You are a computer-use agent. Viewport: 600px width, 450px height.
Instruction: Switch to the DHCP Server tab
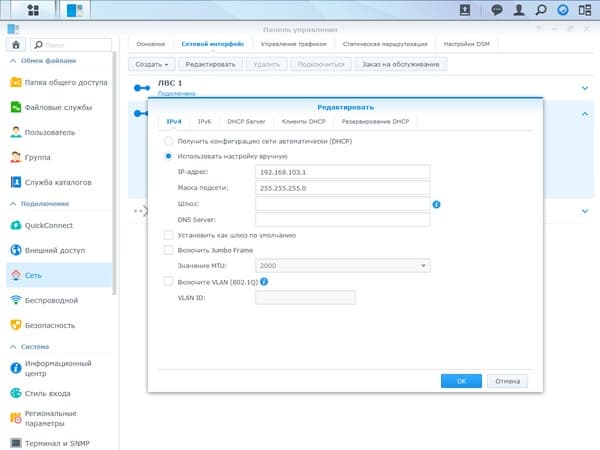246,121
